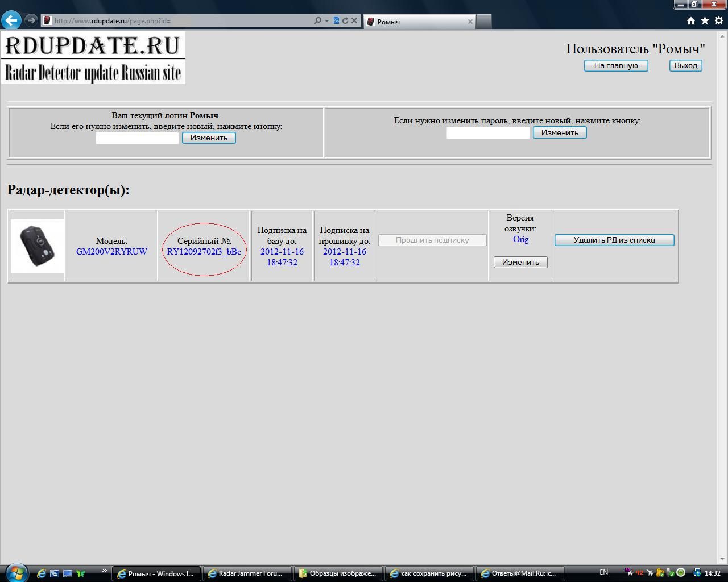Open the browser Home page icon
The width and height of the screenshot is (728, 582).
[690, 21]
